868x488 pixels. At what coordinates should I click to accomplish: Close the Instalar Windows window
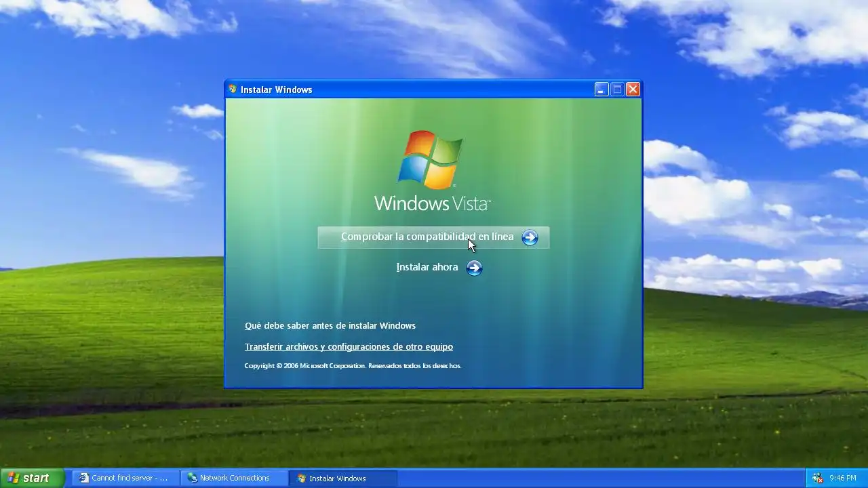coord(633,89)
